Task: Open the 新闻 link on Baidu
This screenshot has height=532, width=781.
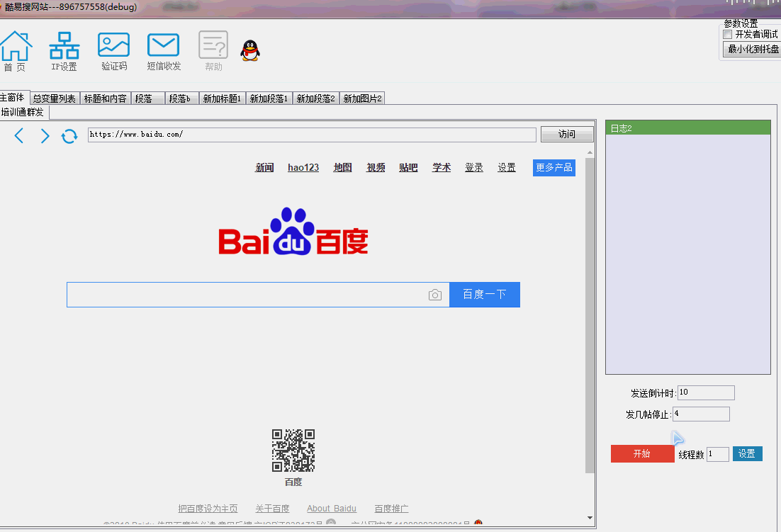Action: coord(264,168)
